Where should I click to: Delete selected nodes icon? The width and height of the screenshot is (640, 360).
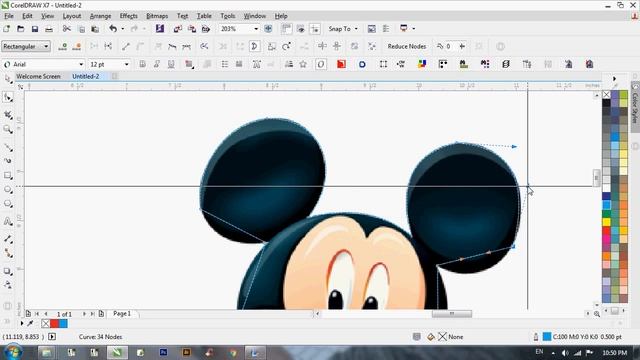pos(77,47)
